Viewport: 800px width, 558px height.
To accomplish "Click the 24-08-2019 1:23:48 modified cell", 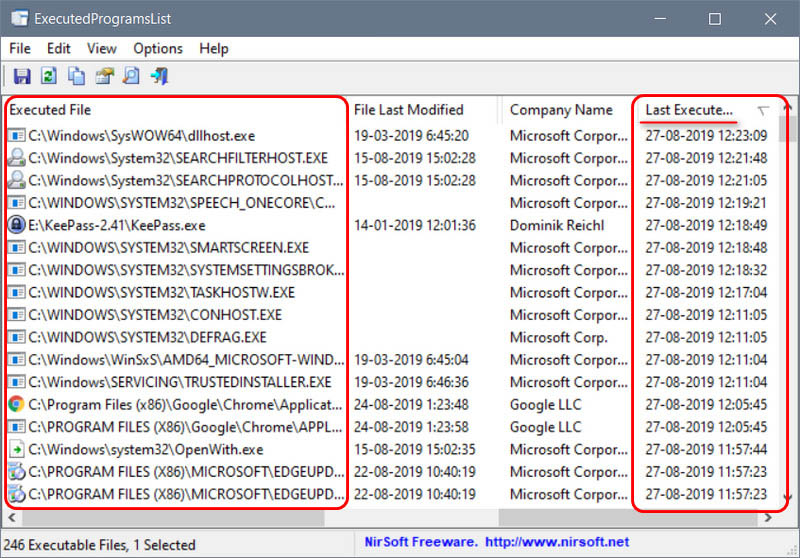I will click(x=411, y=404).
